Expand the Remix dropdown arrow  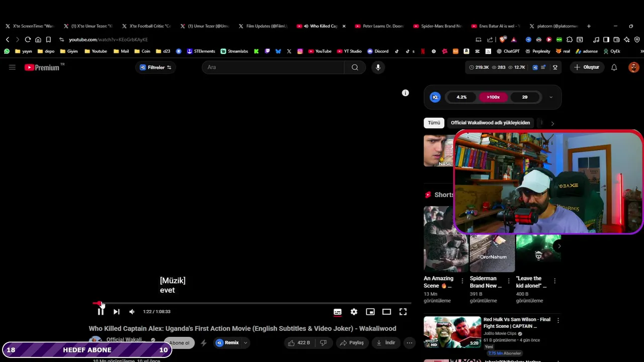[x=246, y=343]
